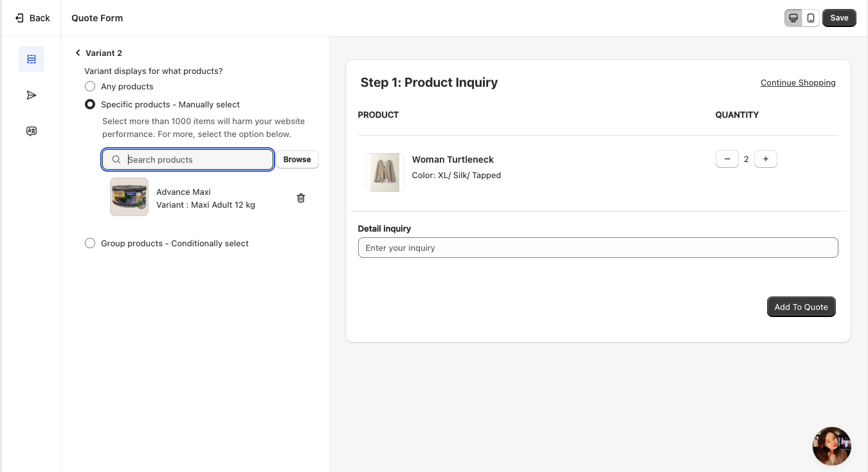Image resolution: width=868 pixels, height=472 pixels.
Task: Click the Back button
Action: coord(32,18)
